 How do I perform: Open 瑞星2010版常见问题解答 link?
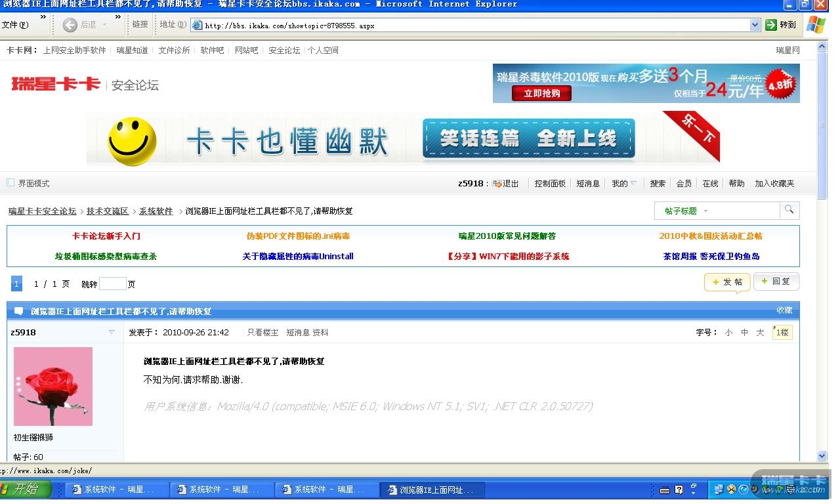tap(507, 236)
